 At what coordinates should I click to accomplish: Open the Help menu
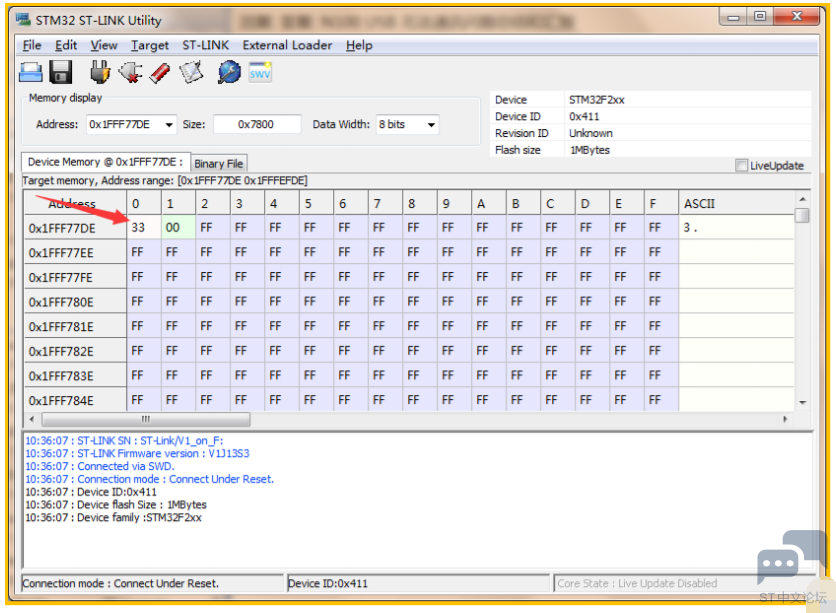[359, 45]
